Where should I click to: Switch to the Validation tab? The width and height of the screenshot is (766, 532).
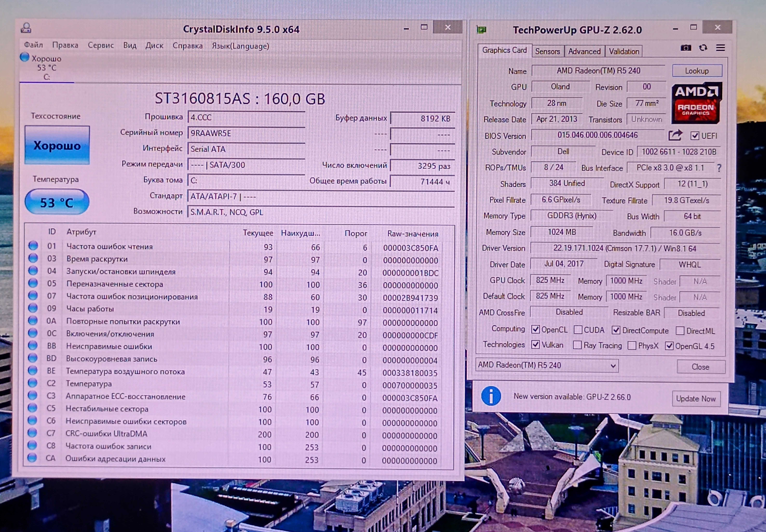coord(624,51)
